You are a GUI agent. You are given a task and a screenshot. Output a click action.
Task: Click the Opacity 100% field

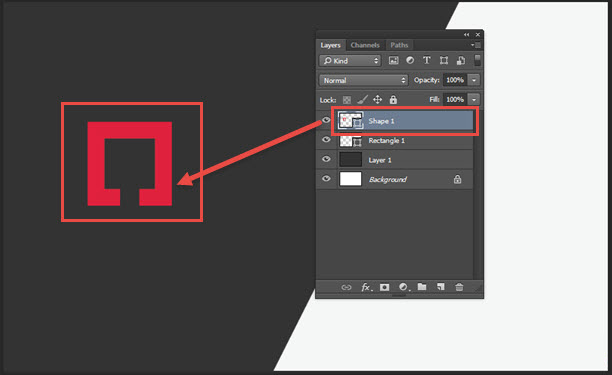pos(455,80)
